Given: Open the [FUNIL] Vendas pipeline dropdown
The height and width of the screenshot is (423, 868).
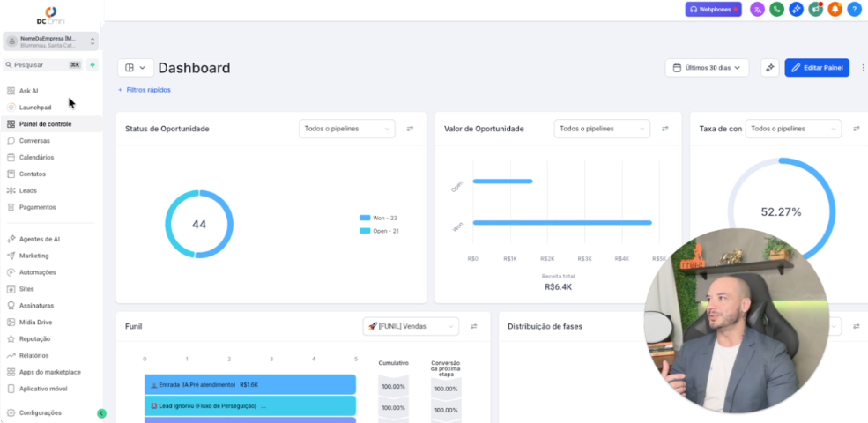Looking at the screenshot, I should pos(411,326).
